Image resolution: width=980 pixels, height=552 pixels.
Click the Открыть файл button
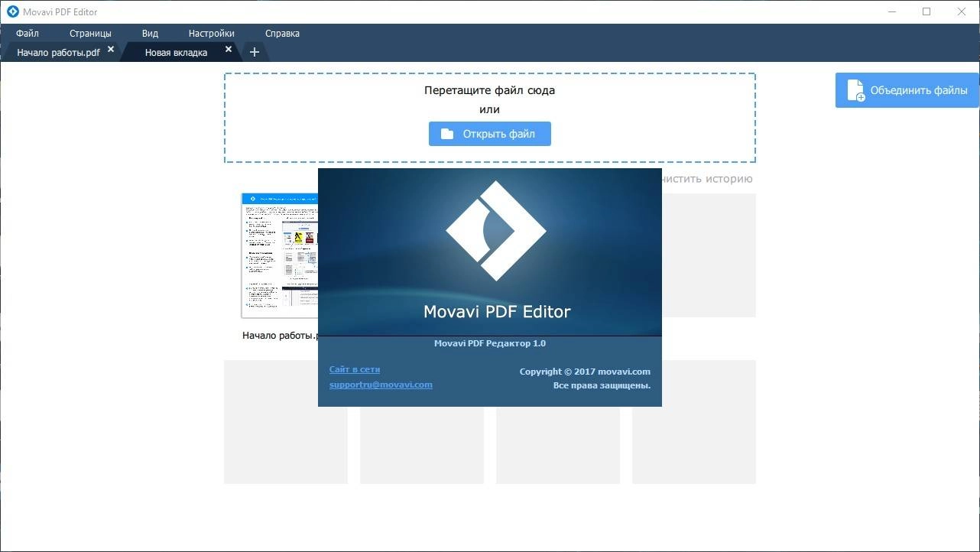489,134
